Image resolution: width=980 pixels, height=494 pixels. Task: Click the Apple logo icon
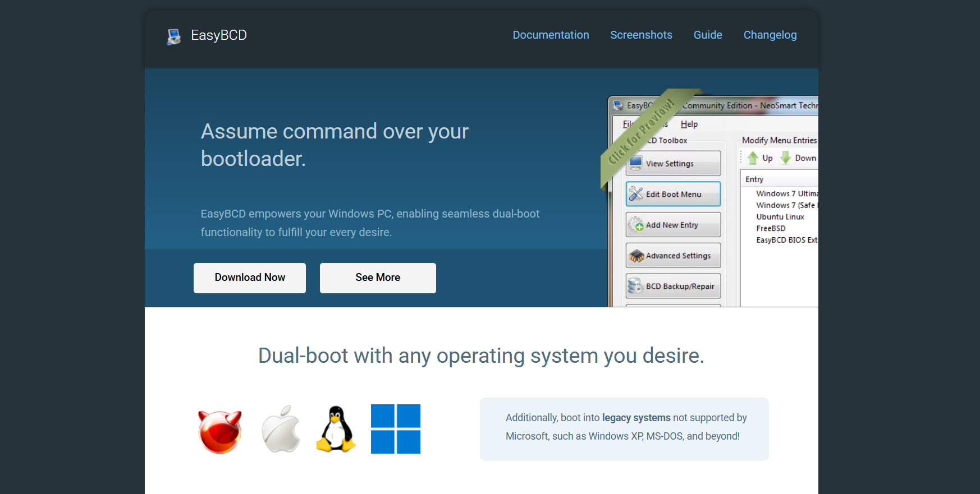pyautogui.click(x=281, y=429)
